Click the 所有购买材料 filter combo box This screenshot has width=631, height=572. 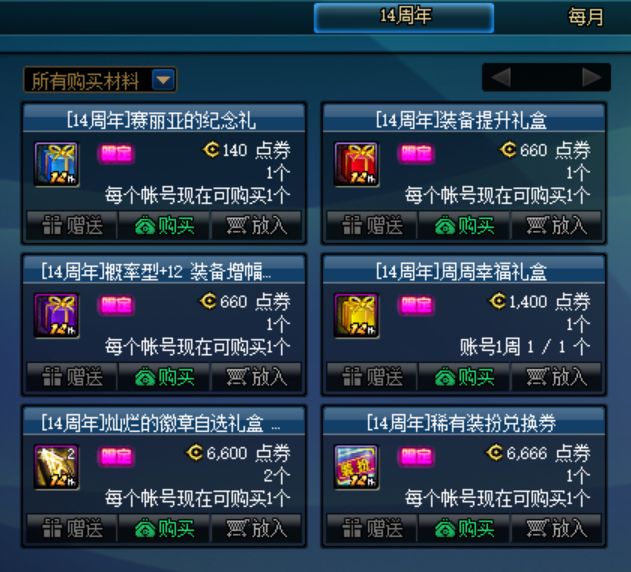[100, 80]
